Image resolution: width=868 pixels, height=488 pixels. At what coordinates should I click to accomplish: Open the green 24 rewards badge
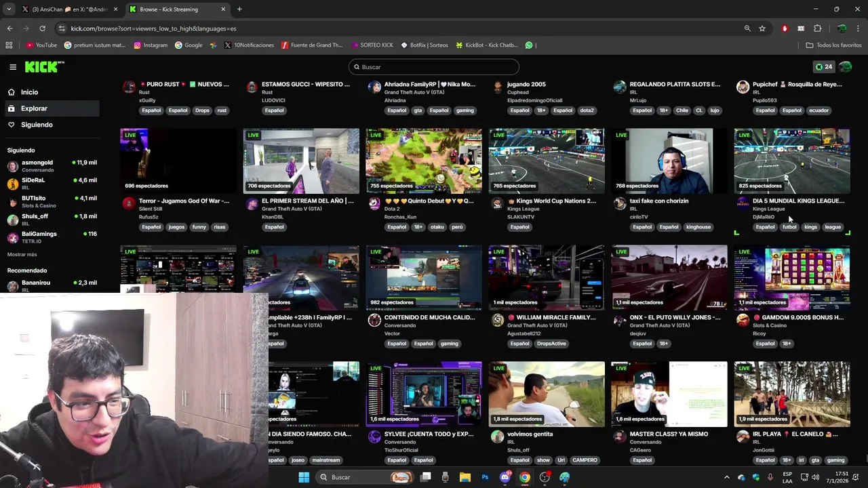coord(824,67)
